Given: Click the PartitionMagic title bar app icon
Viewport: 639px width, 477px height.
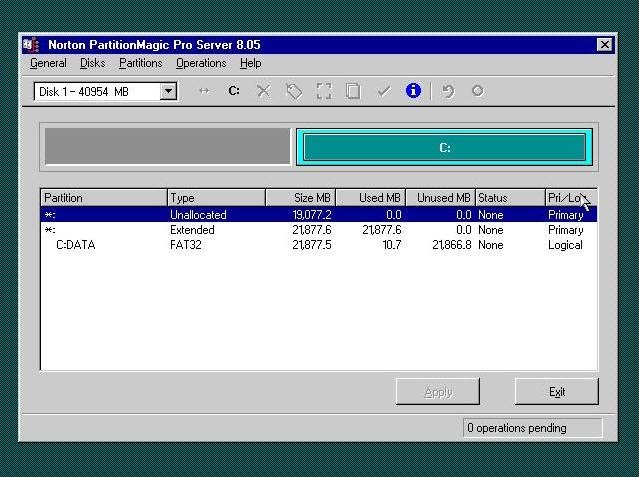Looking at the screenshot, I should tap(31, 45).
